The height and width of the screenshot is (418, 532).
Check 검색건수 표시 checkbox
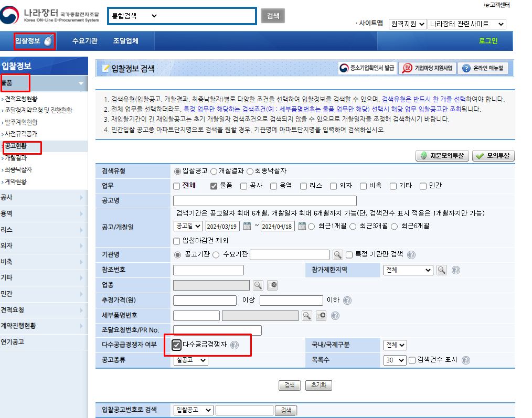point(412,360)
